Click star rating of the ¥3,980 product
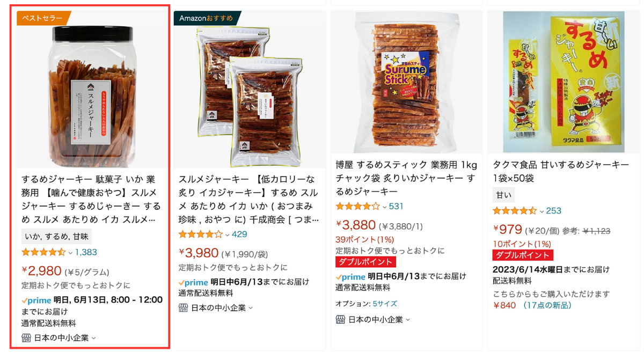This screenshot has width=644, height=353. pos(201,234)
